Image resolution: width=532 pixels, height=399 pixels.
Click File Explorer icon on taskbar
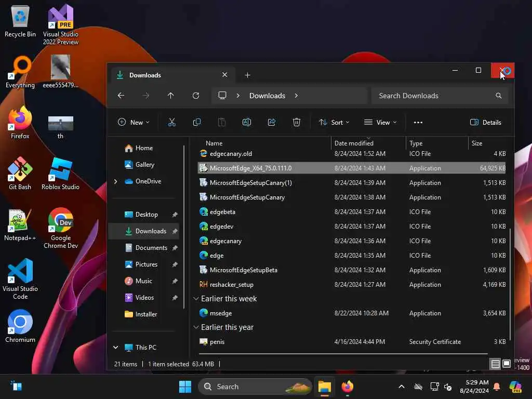[x=324, y=387]
